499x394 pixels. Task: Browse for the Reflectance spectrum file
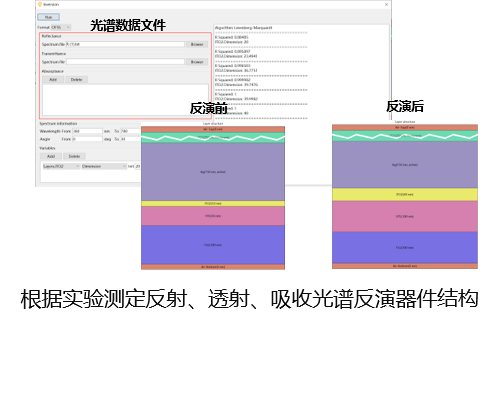pos(197,44)
